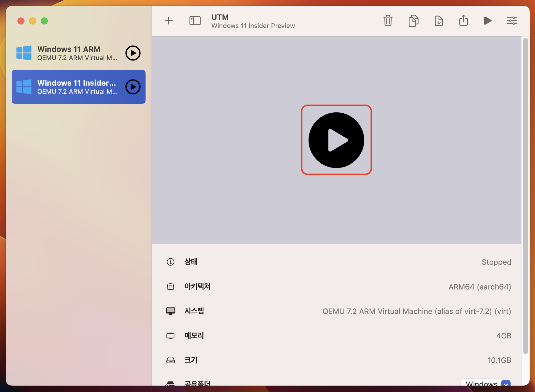This screenshot has width=535, height=392.
Task: Close the UTM window with red button
Action: click(21, 21)
